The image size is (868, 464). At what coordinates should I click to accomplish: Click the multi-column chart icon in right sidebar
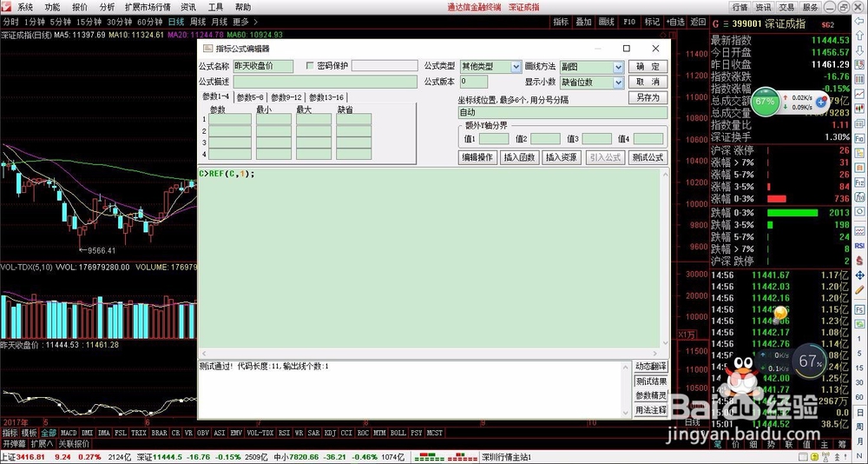(x=859, y=79)
